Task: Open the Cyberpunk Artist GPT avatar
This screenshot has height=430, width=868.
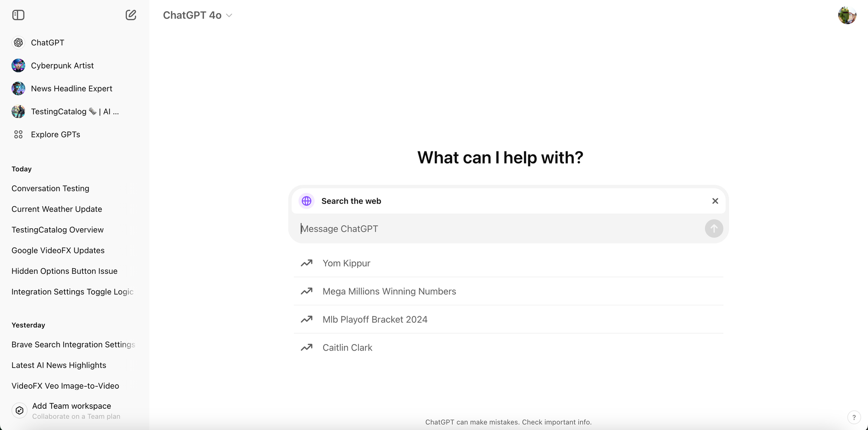Action: click(x=18, y=66)
